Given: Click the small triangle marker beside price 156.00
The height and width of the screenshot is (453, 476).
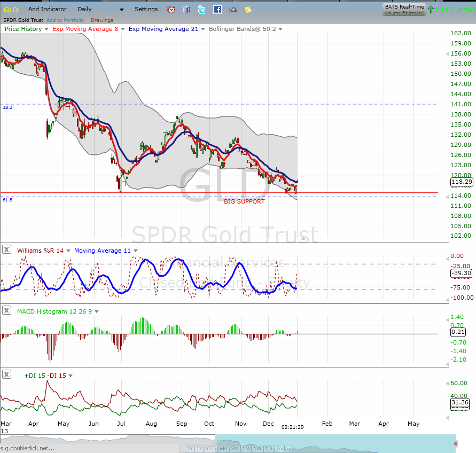Looking at the screenshot, I should [447, 54].
